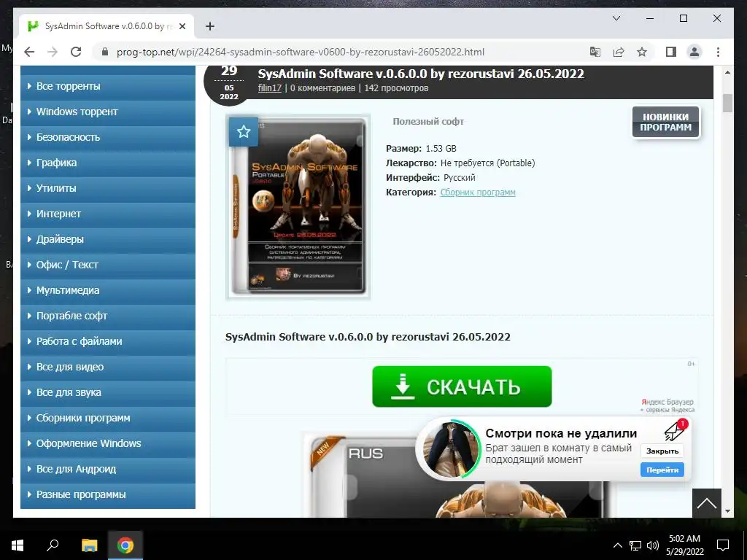747x560 pixels.
Task: Click the notification round thumbnail image
Action: pyautogui.click(x=451, y=449)
